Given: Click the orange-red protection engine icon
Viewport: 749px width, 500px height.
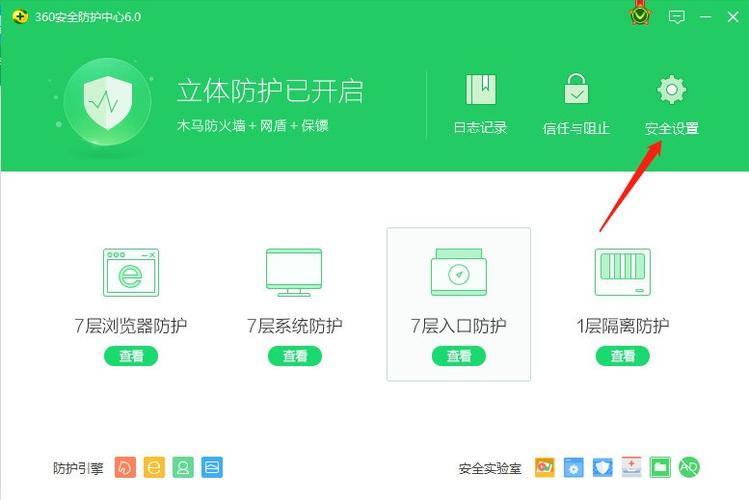Looking at the screenshot, I should click(x=125, y=468).
